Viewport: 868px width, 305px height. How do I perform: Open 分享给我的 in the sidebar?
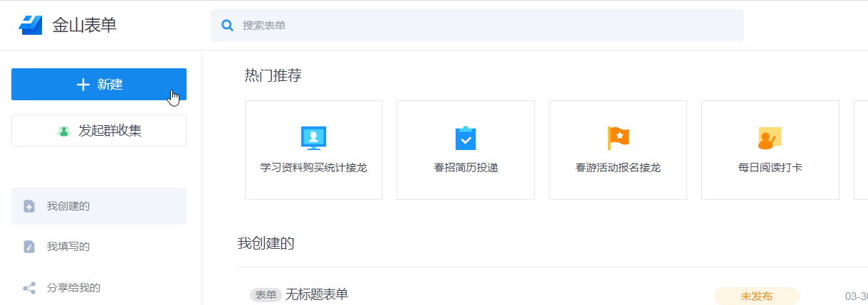click(x=99, y=288)
